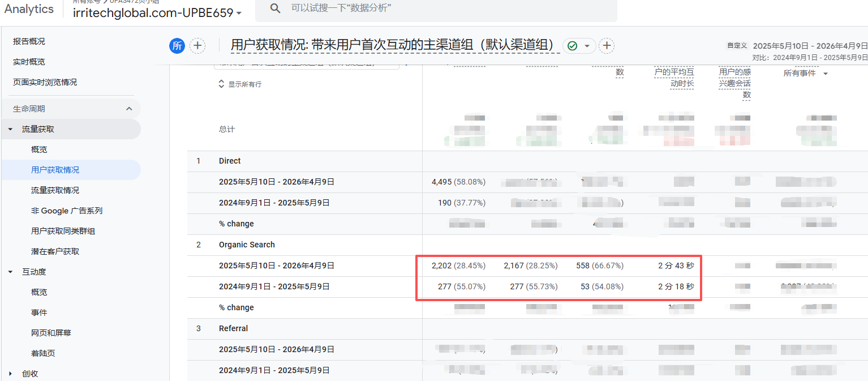This screenshot has width=868, height=381.
Task: Click the value 558 (66.67%)
Action: point(600,266)
